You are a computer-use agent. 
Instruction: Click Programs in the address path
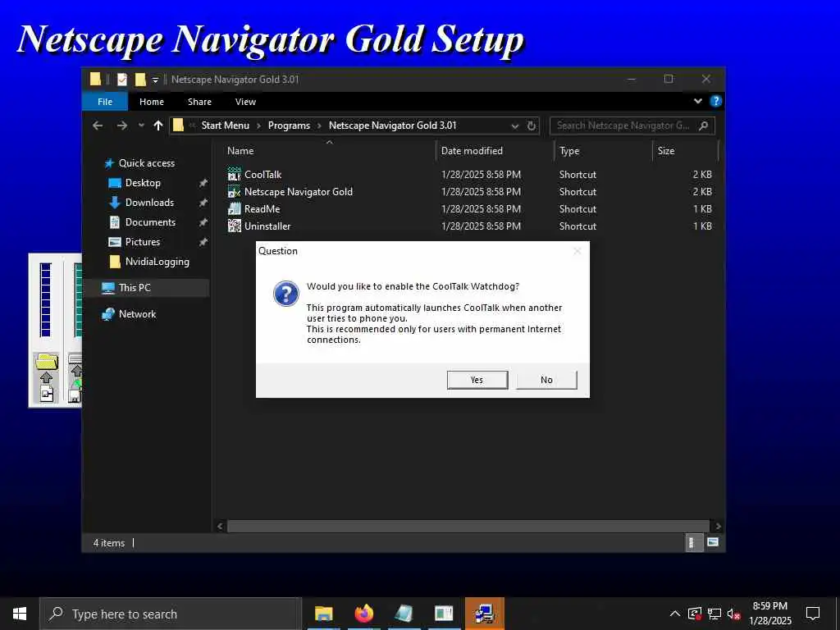coord(289,126)
